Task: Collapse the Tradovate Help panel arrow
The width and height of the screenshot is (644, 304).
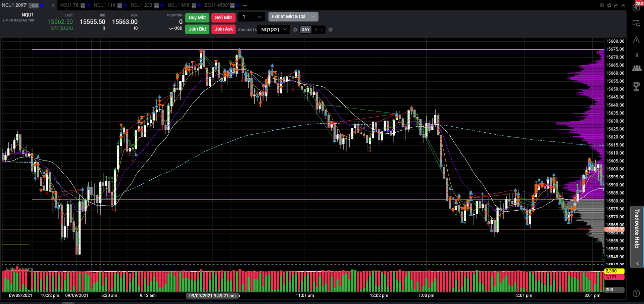Action: 637,263
